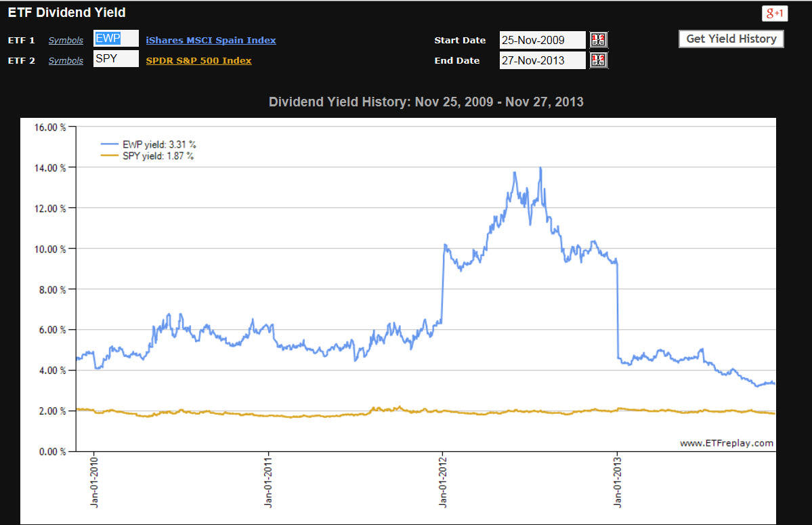This screenshot has height=525, width=812.
Task: Open the Start Date calendar picker
Action: point(599,40)
